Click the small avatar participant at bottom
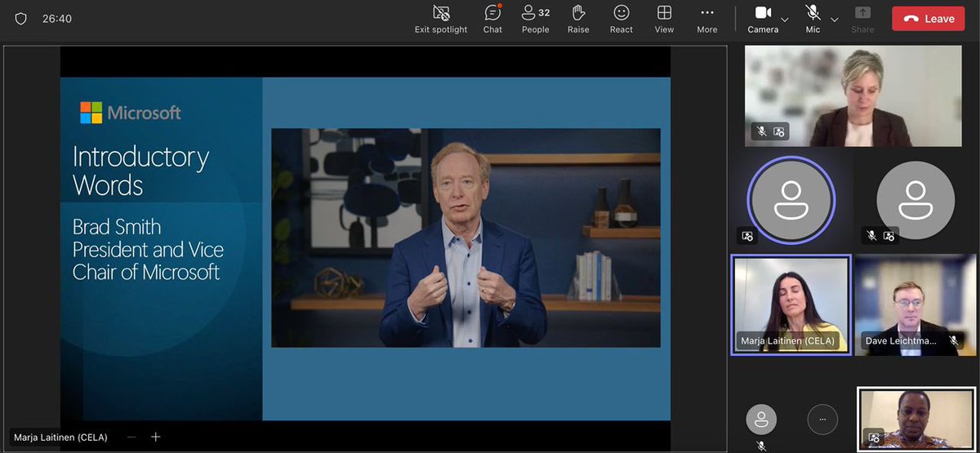Image resolution: width=980 pixels, height=453 pixels. click(761, 420)
